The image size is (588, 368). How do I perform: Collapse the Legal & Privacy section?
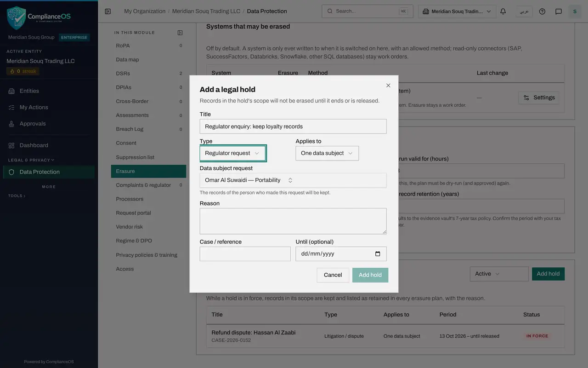pos(31,160)
